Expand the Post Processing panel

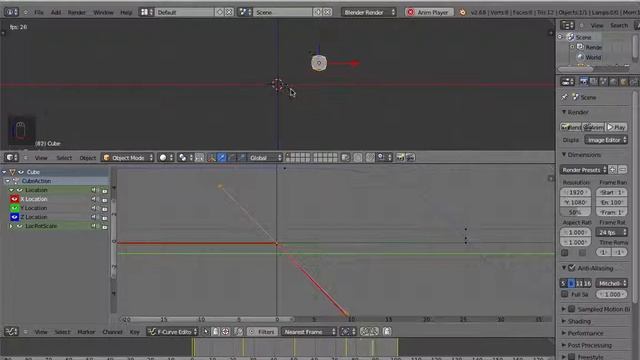[564, 345]
